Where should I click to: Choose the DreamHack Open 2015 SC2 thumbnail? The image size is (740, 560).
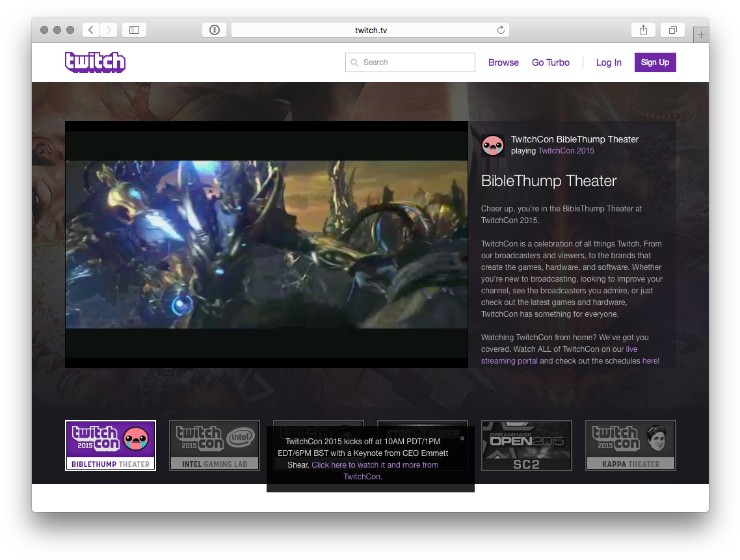(x=526, y=446)
